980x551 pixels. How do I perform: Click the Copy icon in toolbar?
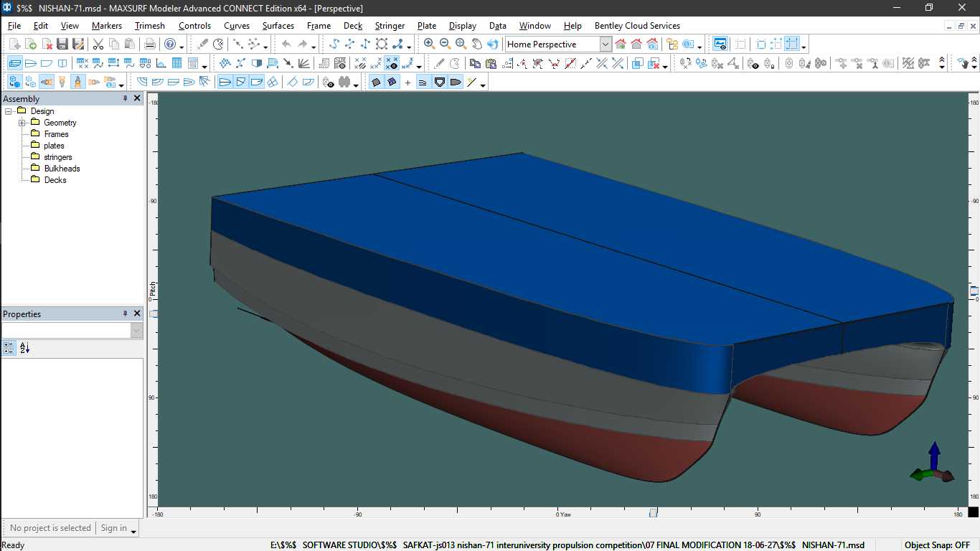114,44
